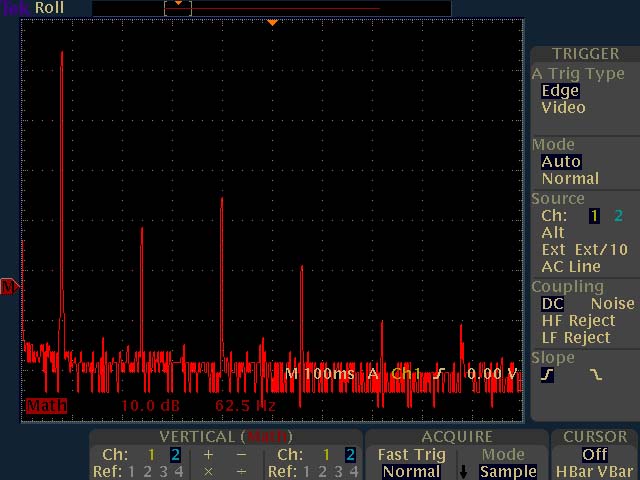Click the A Ch1 trigger source readout
This screenshot has width=640, height=480.
pos(394,373)
